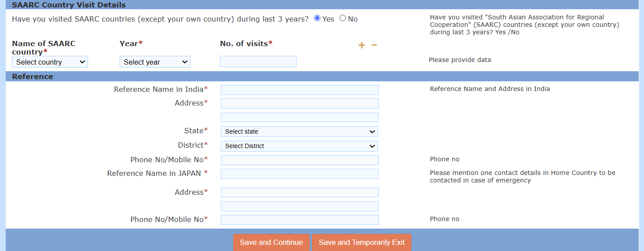Open the Select year dropdown
This screenshot has height=251, width=644.
point(155,62)
